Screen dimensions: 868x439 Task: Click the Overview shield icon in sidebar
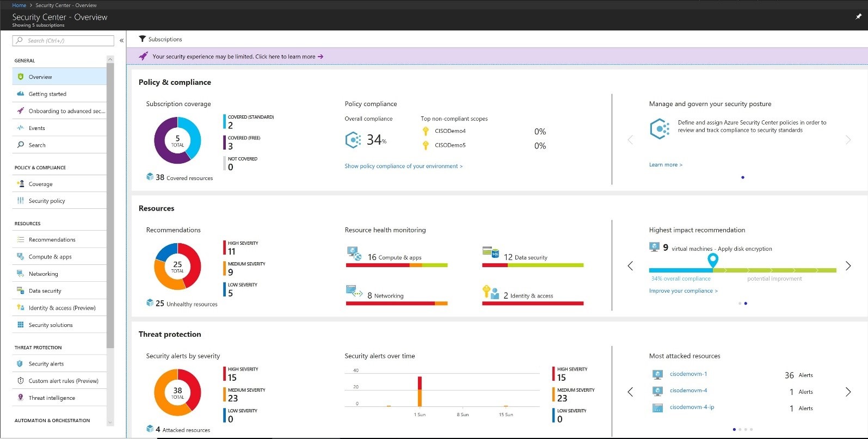pos(21,77)
